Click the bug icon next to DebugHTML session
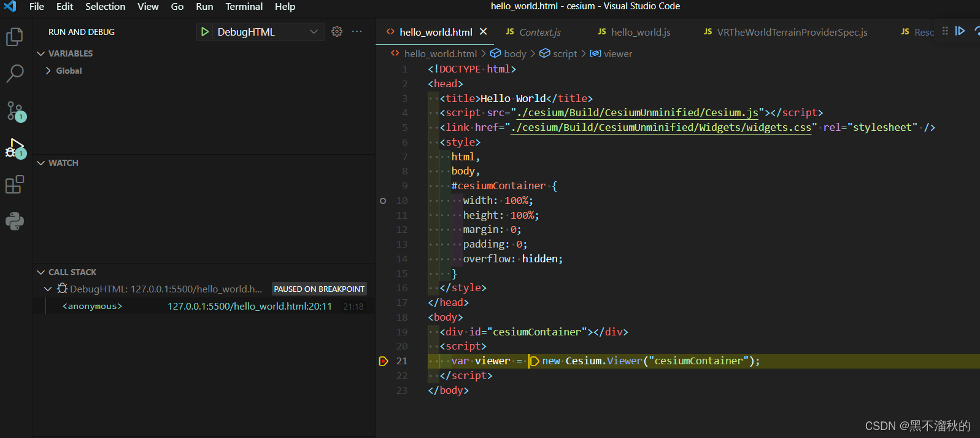Viewport: 980px width, 438px height. (62, 288)
